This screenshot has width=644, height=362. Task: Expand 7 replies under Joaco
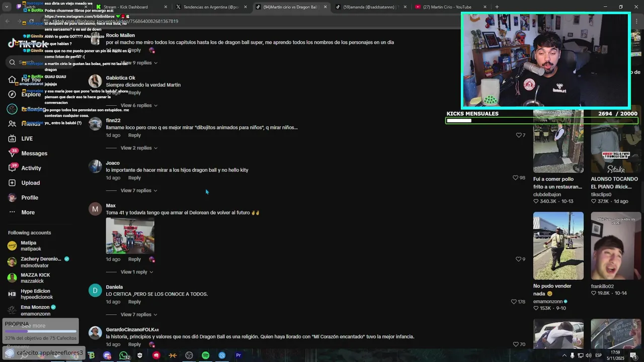(x=139, y=191)
